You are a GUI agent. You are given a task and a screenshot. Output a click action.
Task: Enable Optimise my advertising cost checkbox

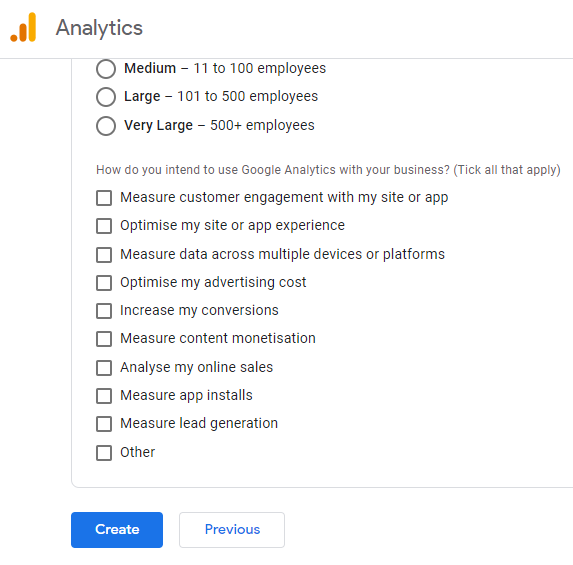[104, 283]
